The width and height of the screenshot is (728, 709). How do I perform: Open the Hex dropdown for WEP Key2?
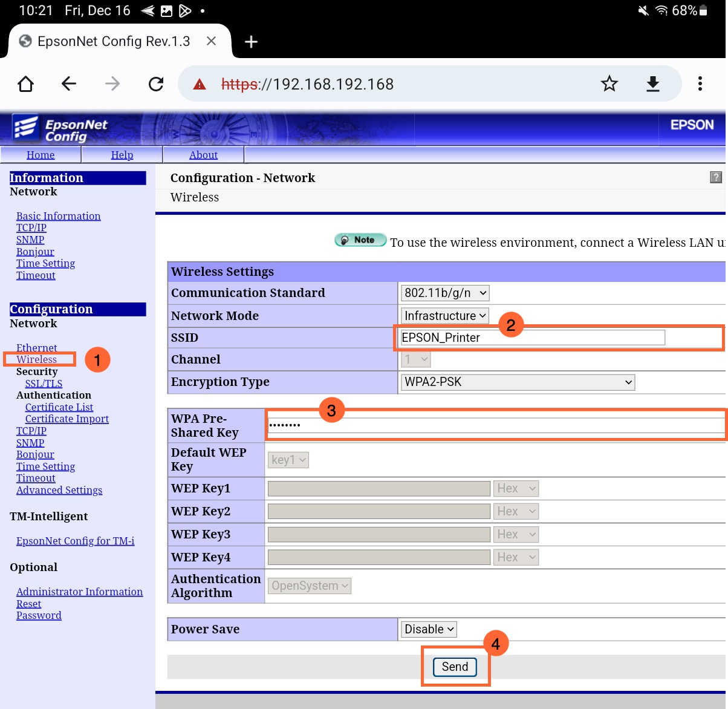coord(516,511)
